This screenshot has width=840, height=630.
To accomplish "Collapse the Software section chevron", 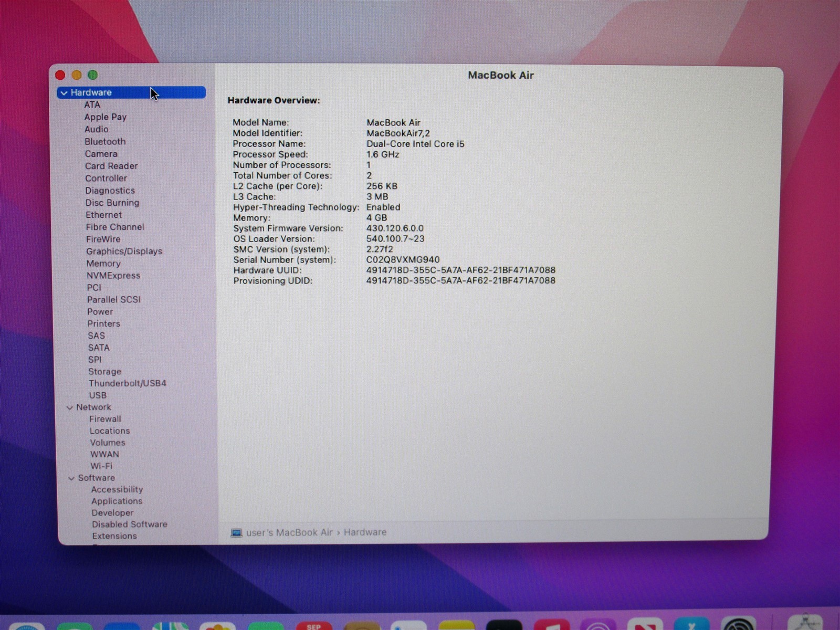I will [x=71, y=478].
